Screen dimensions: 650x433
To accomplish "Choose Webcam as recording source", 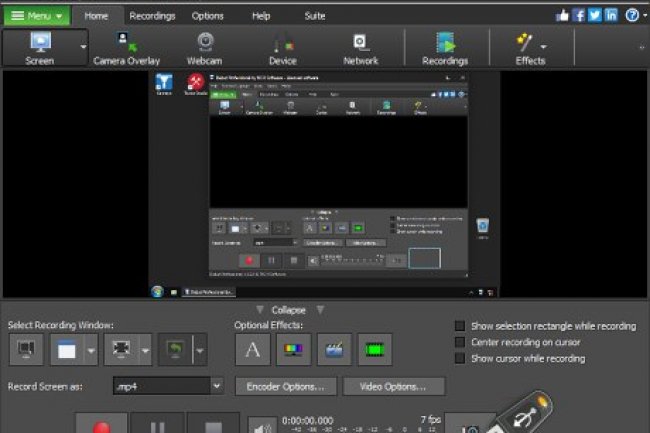I will click(204, 42).
